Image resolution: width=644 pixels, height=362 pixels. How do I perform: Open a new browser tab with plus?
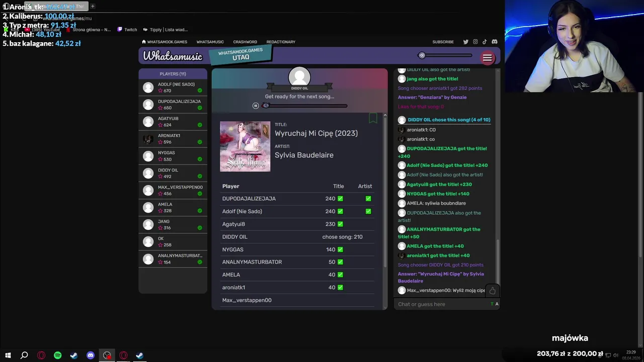[93, 6]
